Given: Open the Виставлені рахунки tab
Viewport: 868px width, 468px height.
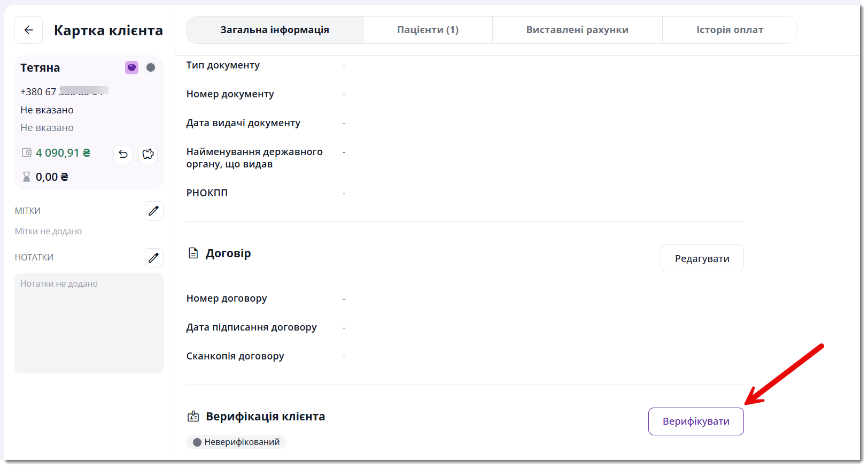Looking at the screenshot, I should (577, 30).
